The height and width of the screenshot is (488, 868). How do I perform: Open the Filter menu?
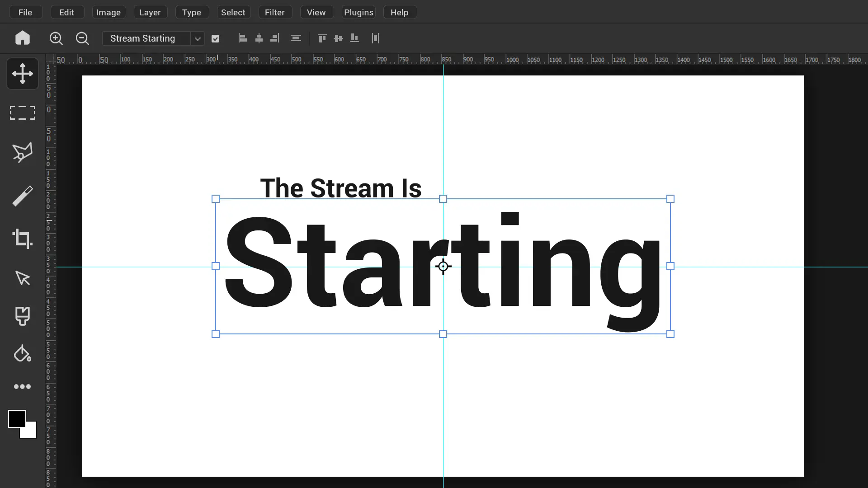[275, 12]
